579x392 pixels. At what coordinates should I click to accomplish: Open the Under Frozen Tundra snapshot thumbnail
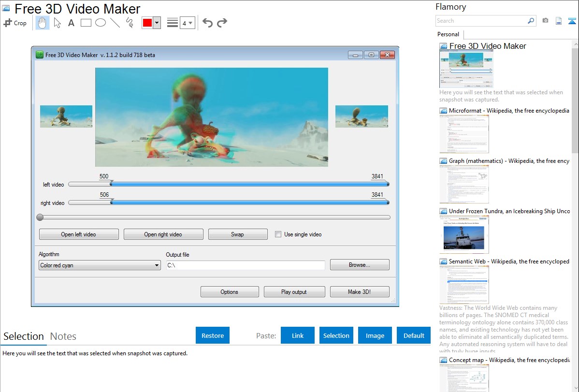(464, 234)
